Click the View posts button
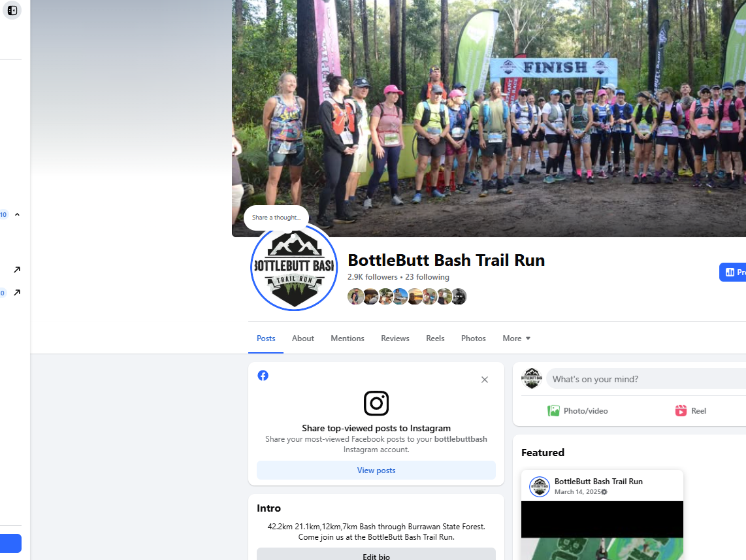746x560 pixels. coord(376,470)
